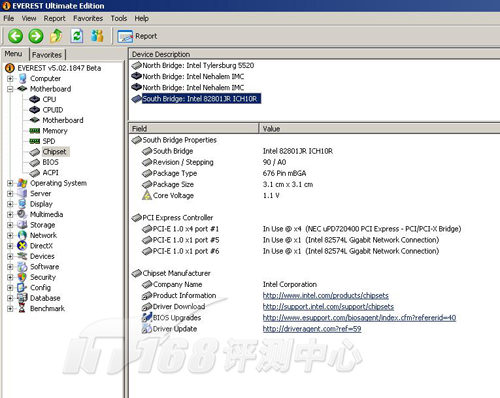
Task: Switch to the Favorites tab
Action: pyautogui.click(x=47, y=55)
